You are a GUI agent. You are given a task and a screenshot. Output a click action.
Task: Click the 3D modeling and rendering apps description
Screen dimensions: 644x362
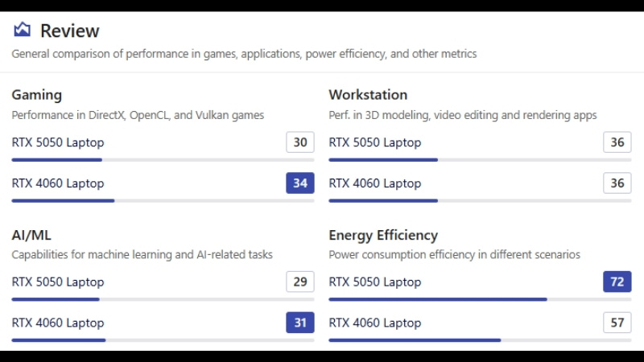[462, 115]
